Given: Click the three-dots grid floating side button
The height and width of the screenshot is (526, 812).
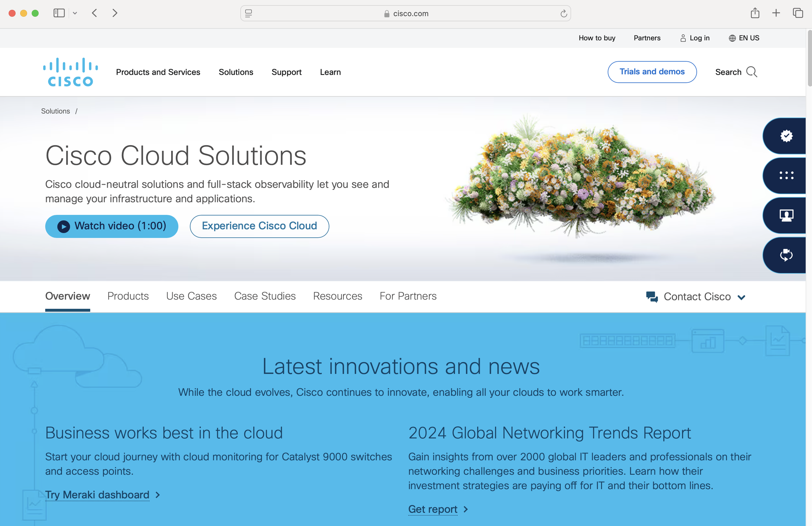Looking at the screenshot, I should pos(786,175).
